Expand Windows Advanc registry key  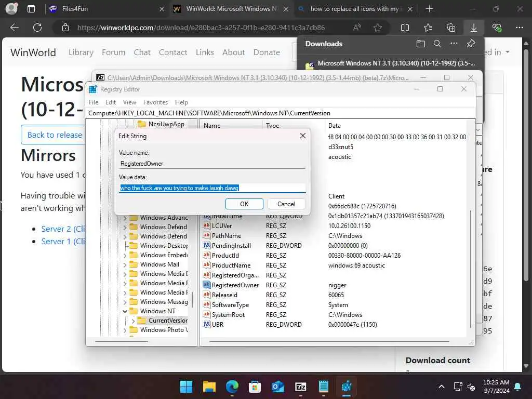tap(125, 218)
